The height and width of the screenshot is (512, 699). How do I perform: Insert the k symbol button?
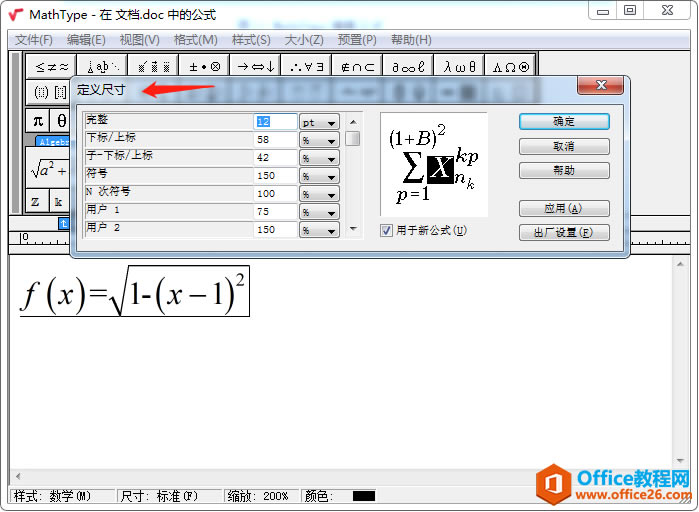click(58, 201)
